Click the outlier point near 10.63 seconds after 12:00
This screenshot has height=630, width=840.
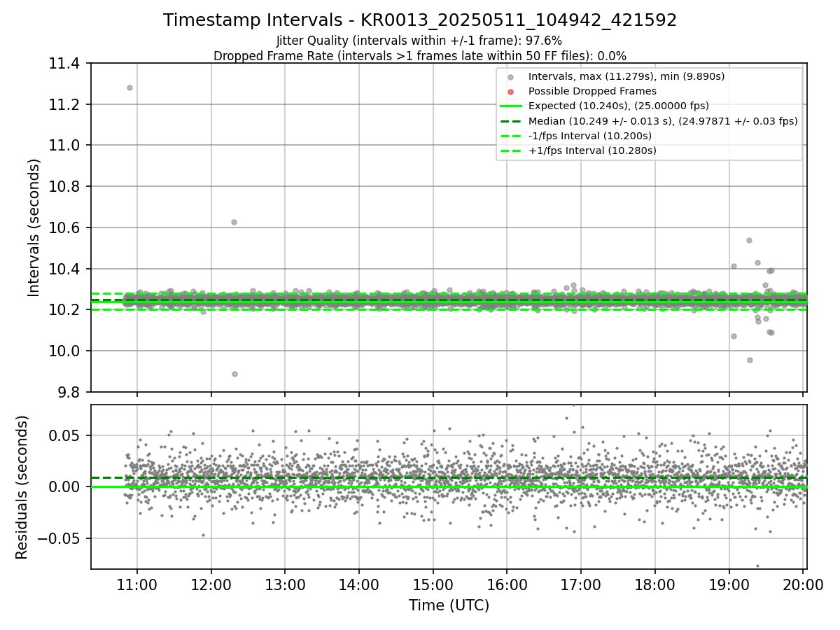coord(234,222)
